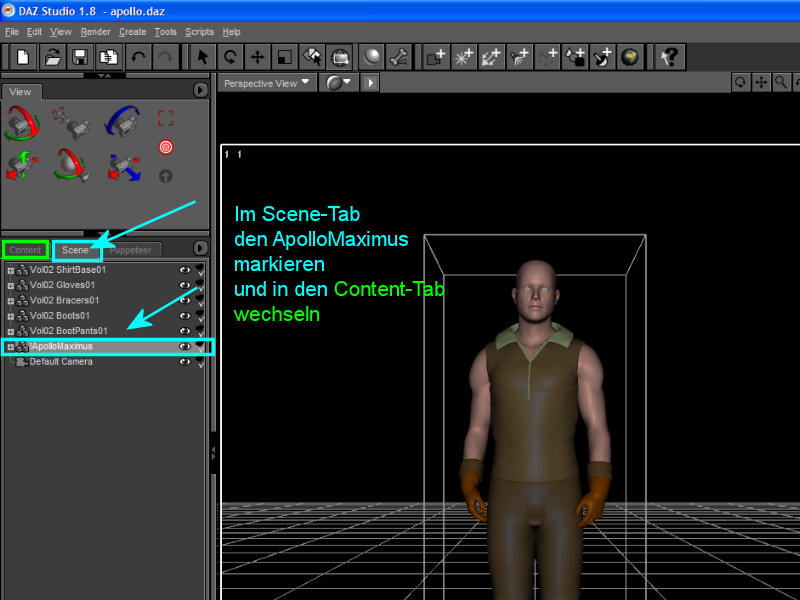Expand the Vol02 Gloves01 tree node

(x=10, y=286)
